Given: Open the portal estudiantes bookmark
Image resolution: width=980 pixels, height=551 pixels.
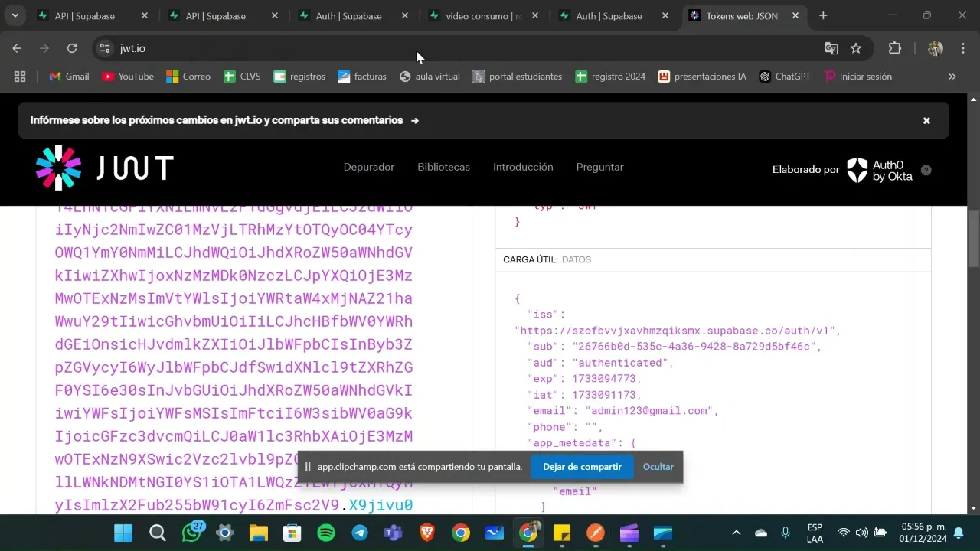Looking at the screenshot, I should point(517,77).
